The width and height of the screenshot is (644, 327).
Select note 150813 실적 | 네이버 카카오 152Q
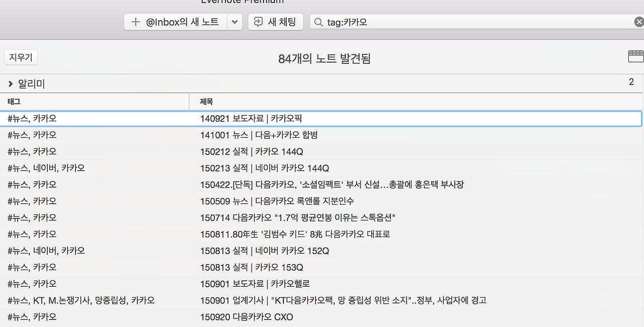[321, 251]
